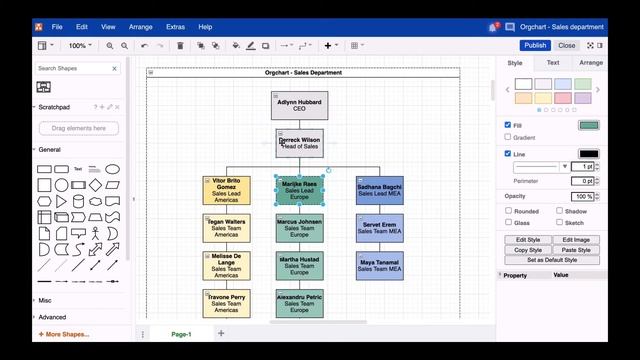Click the zoom out magnifier icon

point(124,46)
